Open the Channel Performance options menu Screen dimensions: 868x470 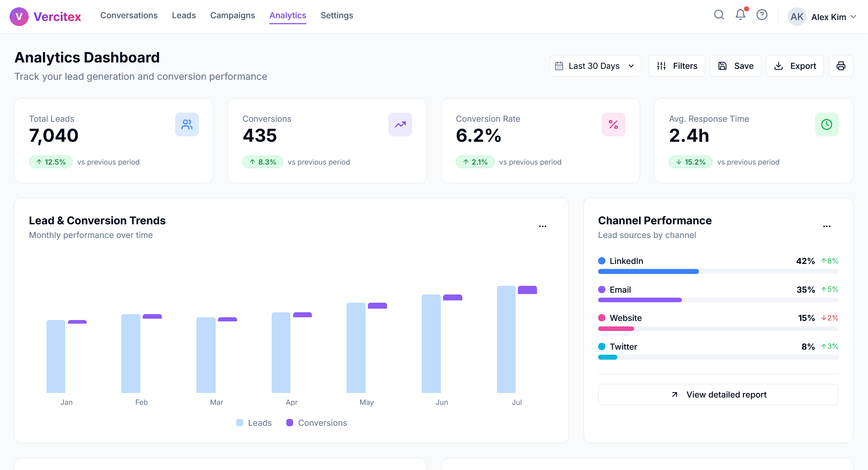click(827, 226)
